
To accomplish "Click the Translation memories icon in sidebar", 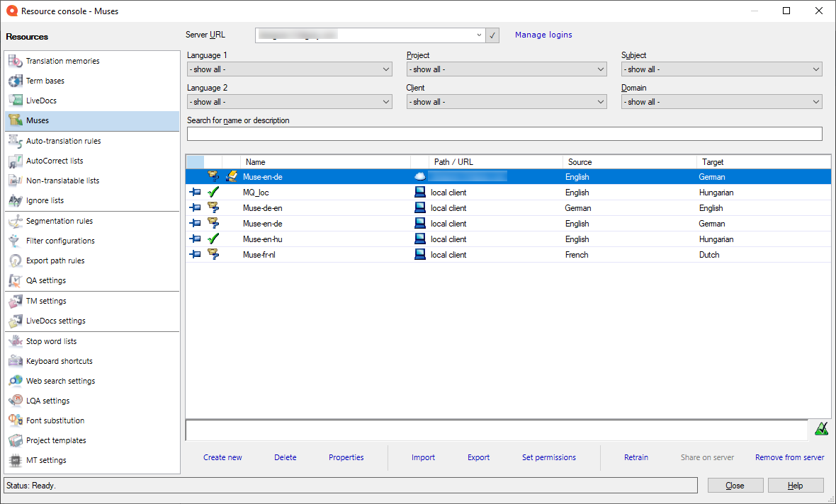I will click(16, 61).
